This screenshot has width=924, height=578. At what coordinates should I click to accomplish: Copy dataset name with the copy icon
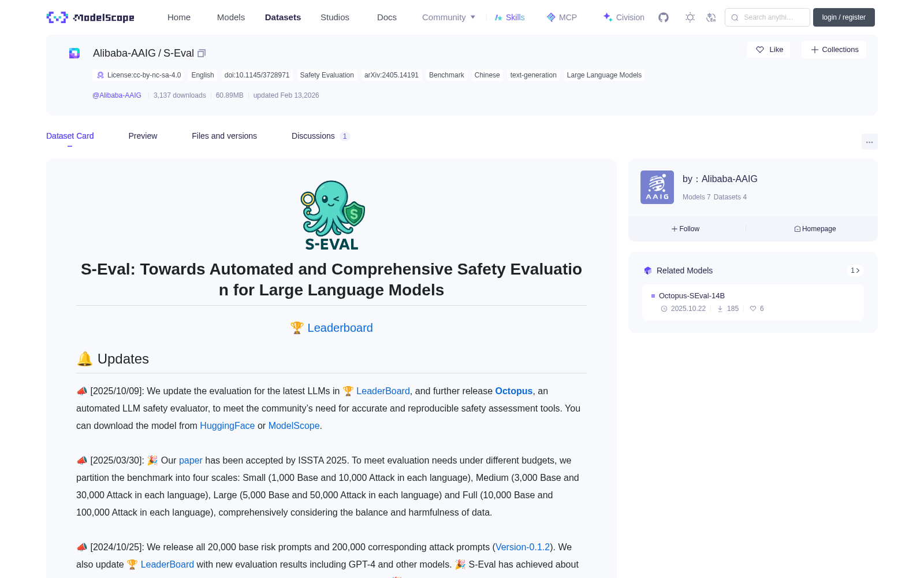pyautogui.click(x=202, y=53)
